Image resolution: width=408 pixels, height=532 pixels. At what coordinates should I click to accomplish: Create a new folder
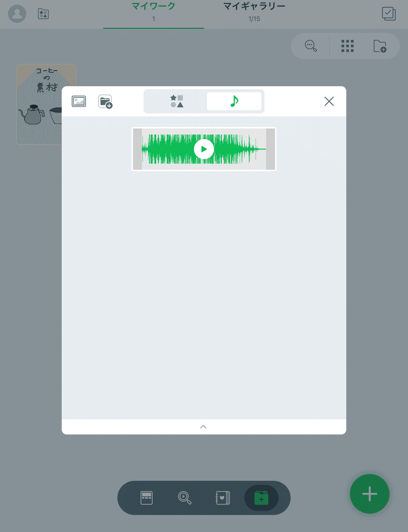(x=380, y=46)
